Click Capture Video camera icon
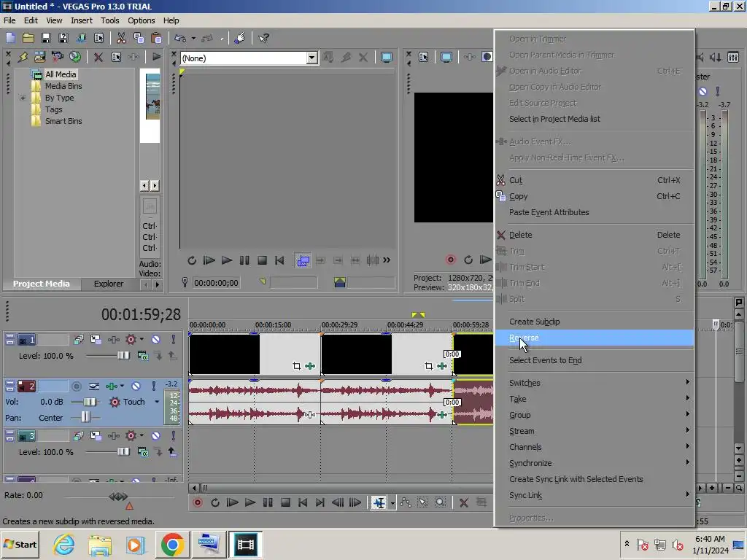747x560 pixels. 57,57
